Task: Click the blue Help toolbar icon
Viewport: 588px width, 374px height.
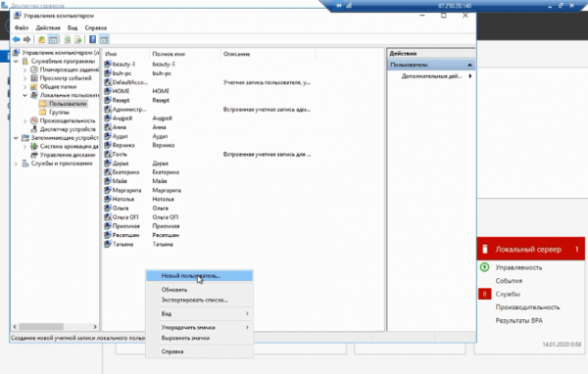Action: point(92,39)
